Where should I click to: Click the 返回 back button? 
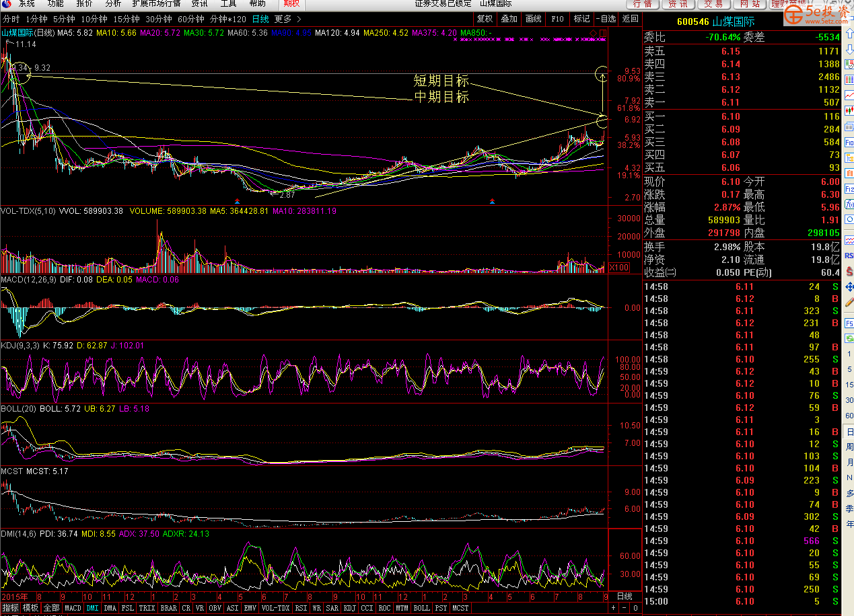pyautogui.click(x=630, y=19)
